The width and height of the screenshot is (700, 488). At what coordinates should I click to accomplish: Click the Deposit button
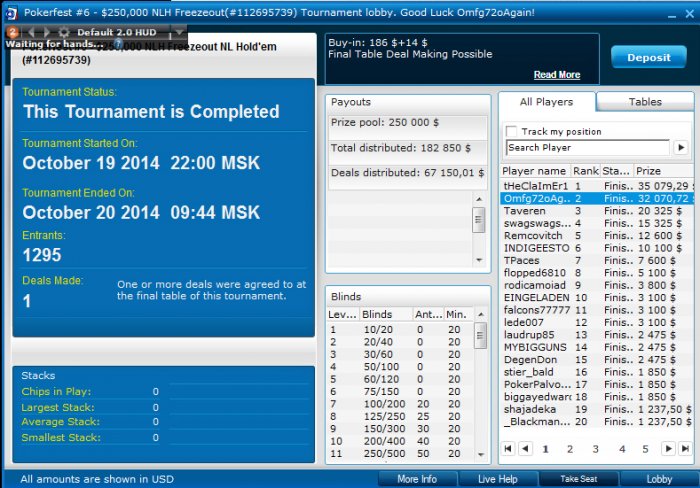[649, 57]
